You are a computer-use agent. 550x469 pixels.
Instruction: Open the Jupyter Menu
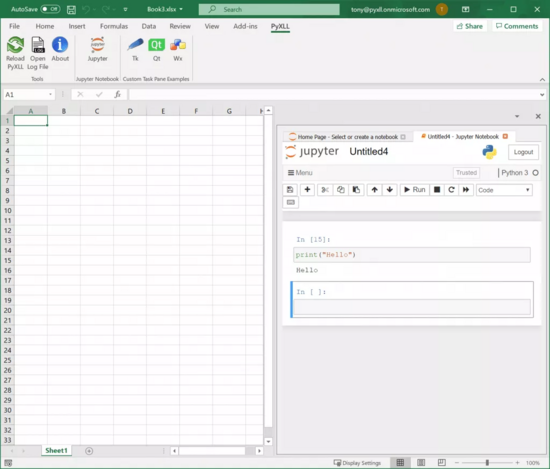[x=300, y=173]
